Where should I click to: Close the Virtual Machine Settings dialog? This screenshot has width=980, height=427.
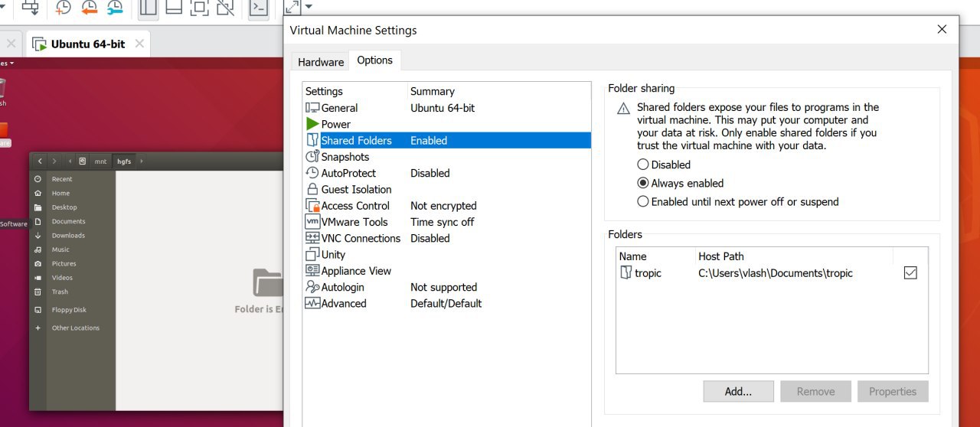click(x=942, y=29)
